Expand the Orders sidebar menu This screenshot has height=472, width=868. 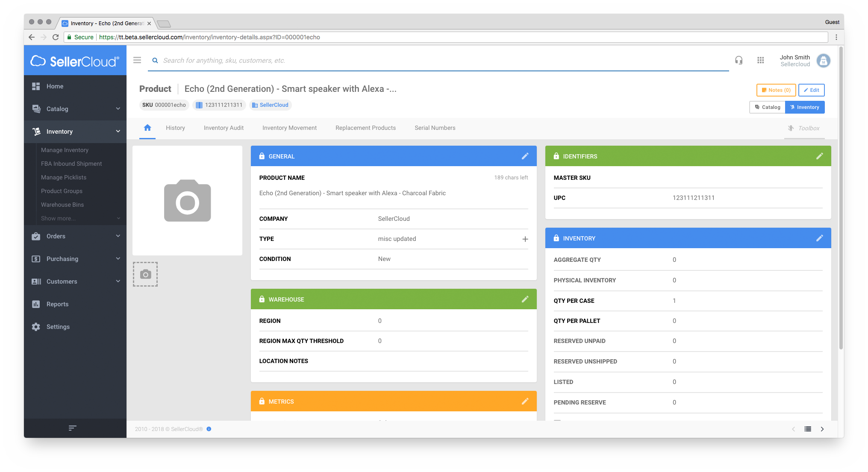(x=75, y=236)
